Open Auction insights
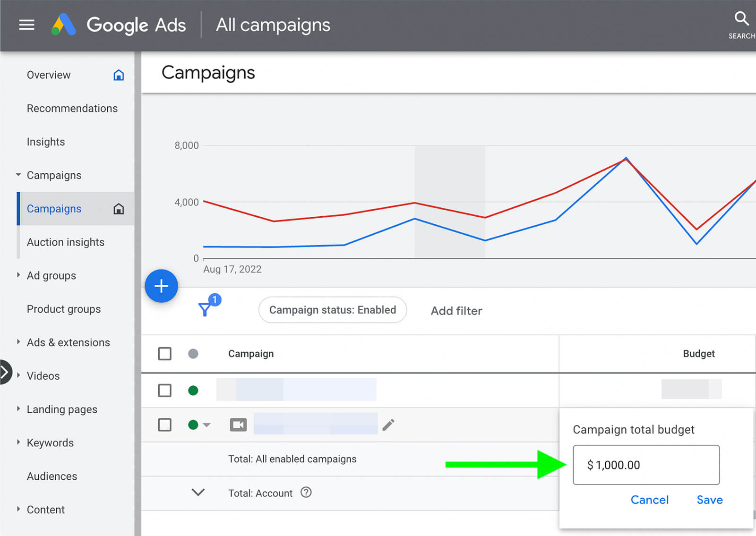The height and width of the screenshot is (536, 756). [66, 242]
